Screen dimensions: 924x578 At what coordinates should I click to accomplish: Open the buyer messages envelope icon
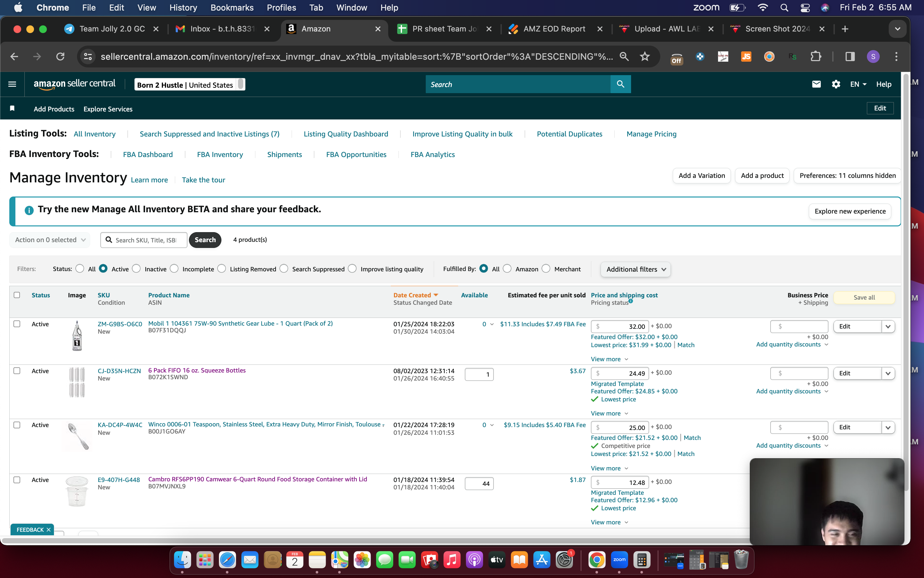(x=816, y=84)
